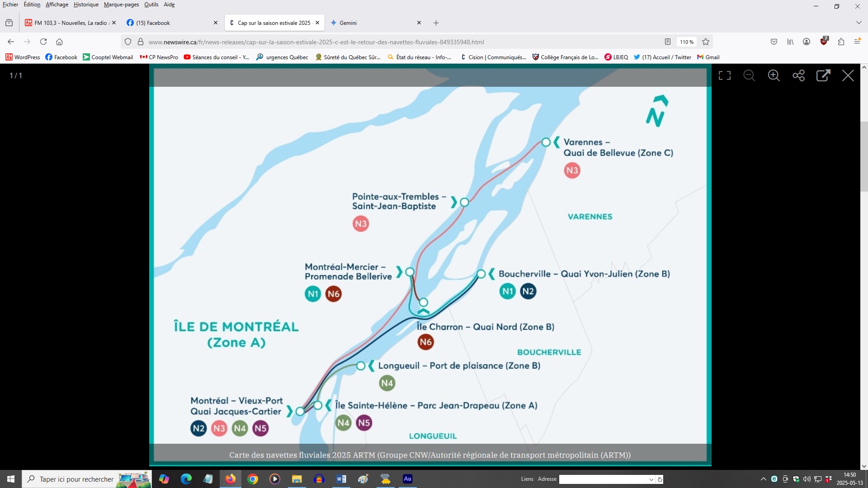Bookmark this page with the star icon
Image resolution: width=868 pixels, height=488 pixels.
click(x=706, y=42)
